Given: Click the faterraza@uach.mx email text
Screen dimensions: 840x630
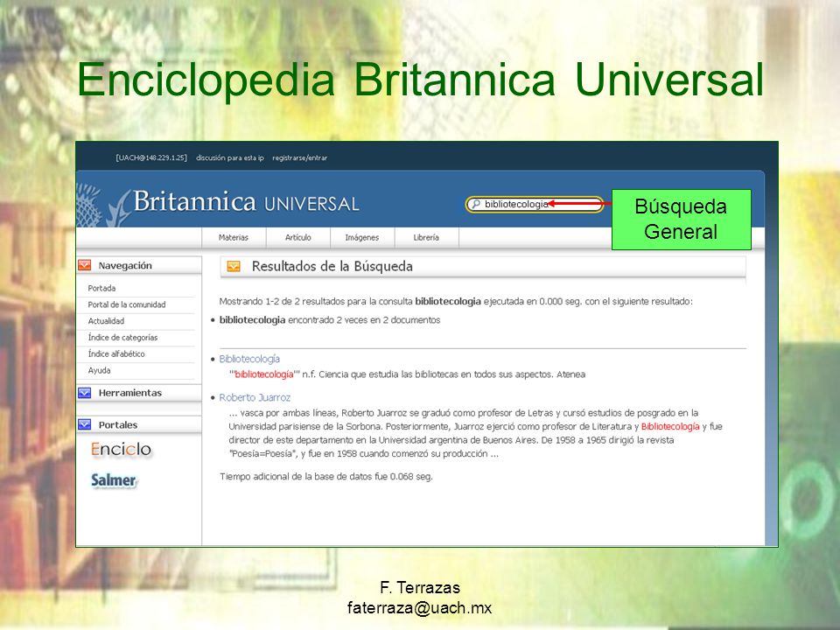Looking at the screenshot, I should [419, 608].
